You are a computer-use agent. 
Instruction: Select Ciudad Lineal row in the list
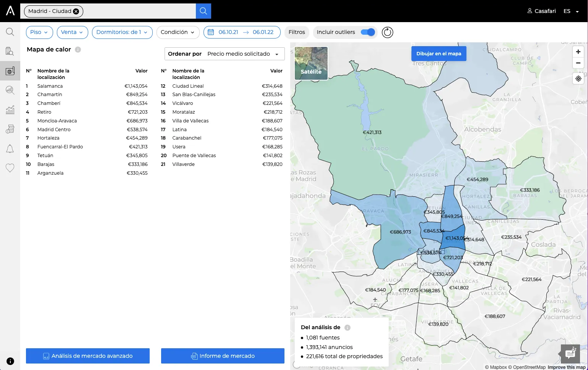[x=222, y=86]
